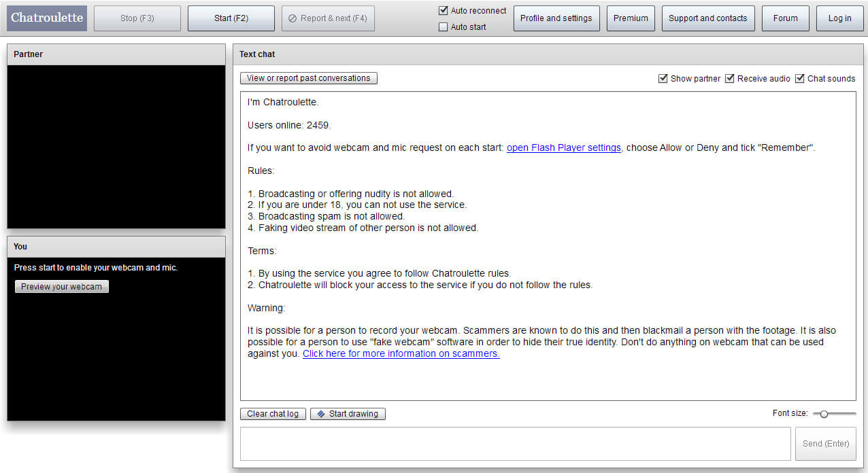Click the Log in button
The height and width of the screenshot is (473, 868).
click(839, 18)
